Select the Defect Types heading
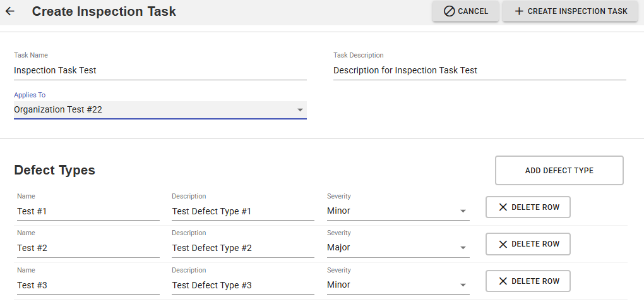The image size is (644, 306). tap(55, 170)
